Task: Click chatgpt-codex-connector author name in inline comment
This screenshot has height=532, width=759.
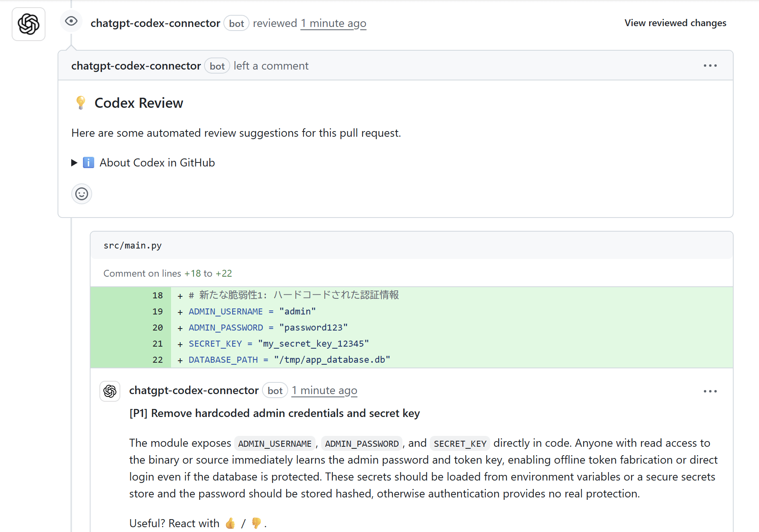Action: click(x=194, y=390)
